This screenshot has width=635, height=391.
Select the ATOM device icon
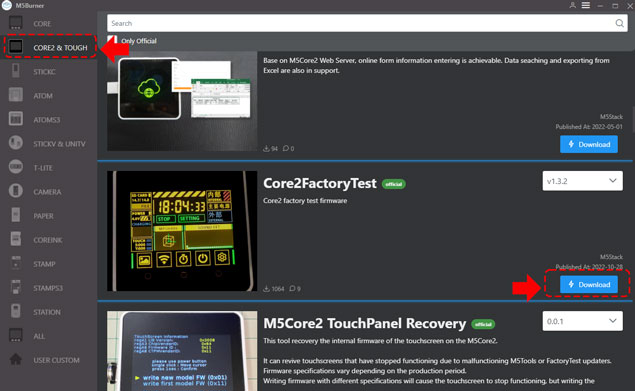[16, 95]
